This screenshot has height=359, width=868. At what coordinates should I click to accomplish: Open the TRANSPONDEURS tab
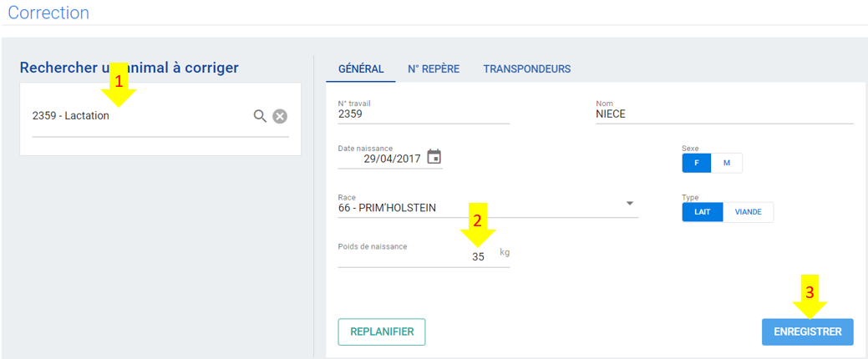[x=527, y=69]
